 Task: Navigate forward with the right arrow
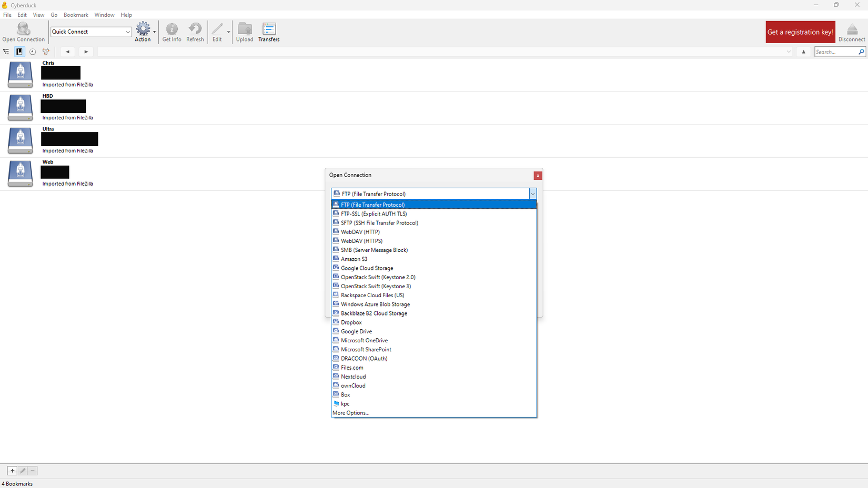click(x=86, y=52)
